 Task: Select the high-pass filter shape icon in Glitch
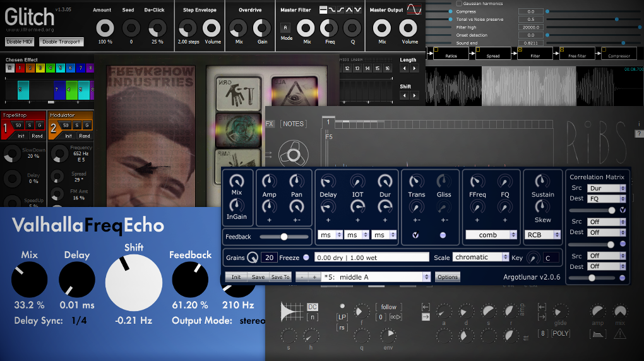(340, 9)
